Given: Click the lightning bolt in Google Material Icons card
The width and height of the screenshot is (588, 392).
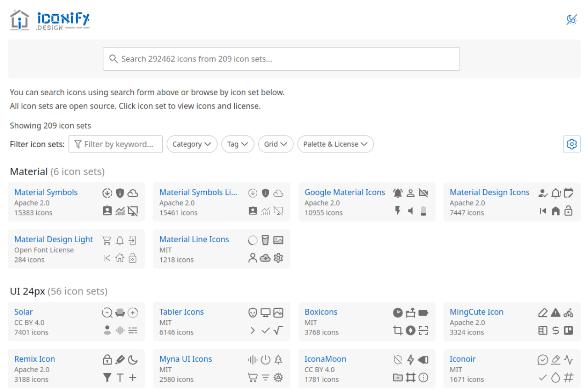Looking at the screenshot, I should coord(398,210).
